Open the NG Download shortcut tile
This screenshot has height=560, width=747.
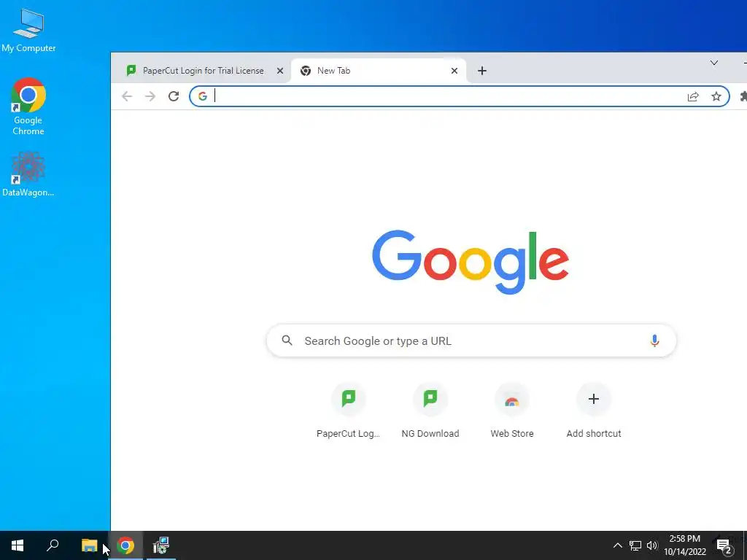pos(430,411)
